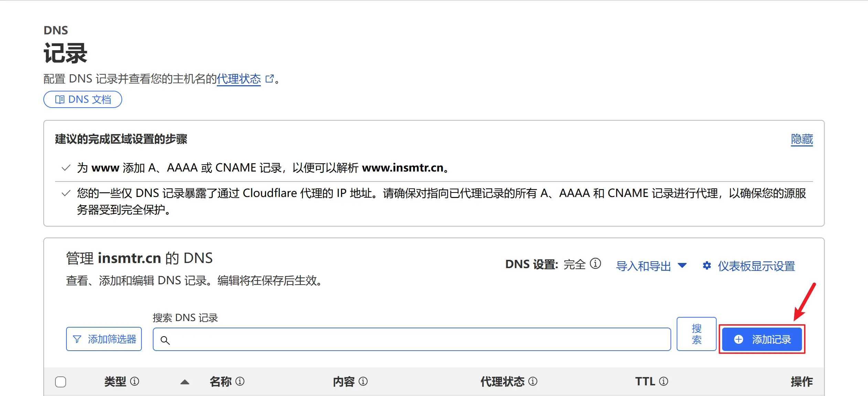Click the info icon next to 名称

coord(240,381)
